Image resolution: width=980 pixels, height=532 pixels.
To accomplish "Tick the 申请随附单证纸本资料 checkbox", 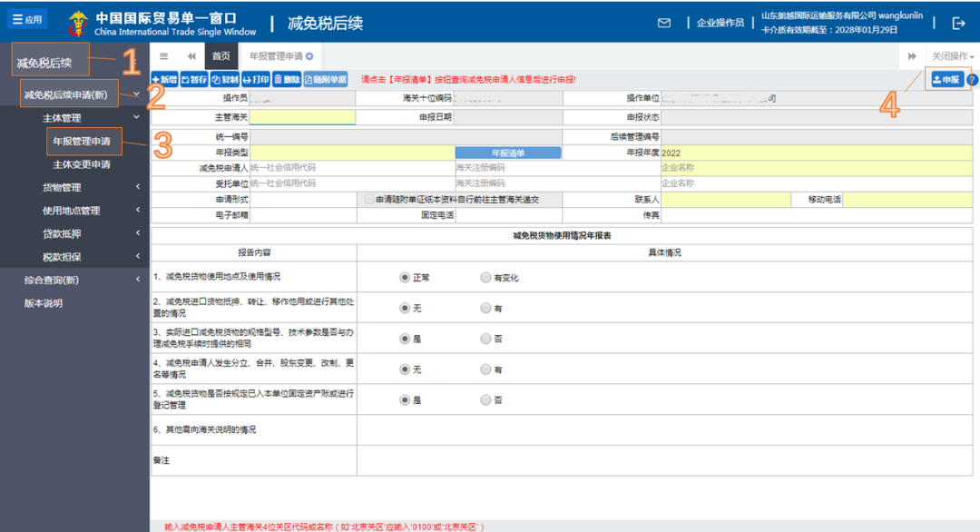I will (368, 200).
